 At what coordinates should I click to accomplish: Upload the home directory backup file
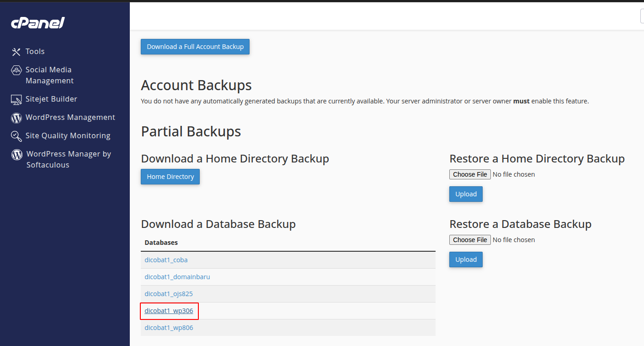click(466, 194)
